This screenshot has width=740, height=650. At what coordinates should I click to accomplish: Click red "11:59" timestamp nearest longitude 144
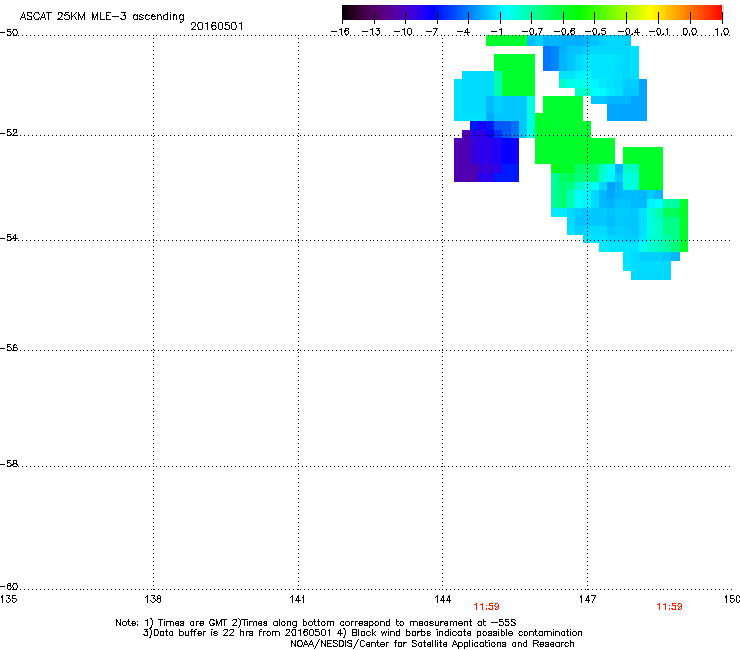(486, 607)
